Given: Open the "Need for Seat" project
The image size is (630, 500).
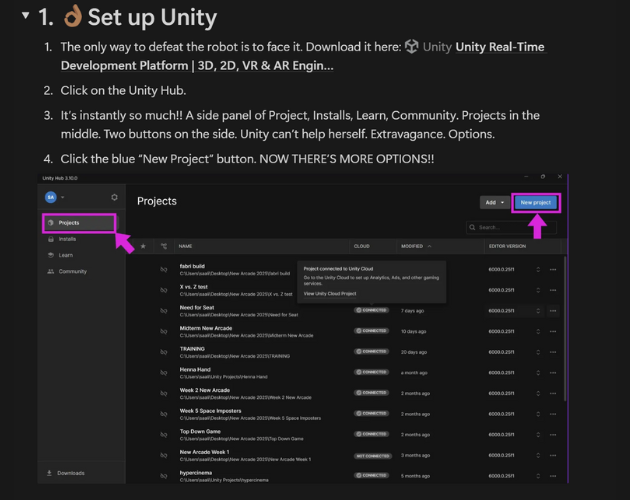Looking at the screenshot, I should coord(197,307).
